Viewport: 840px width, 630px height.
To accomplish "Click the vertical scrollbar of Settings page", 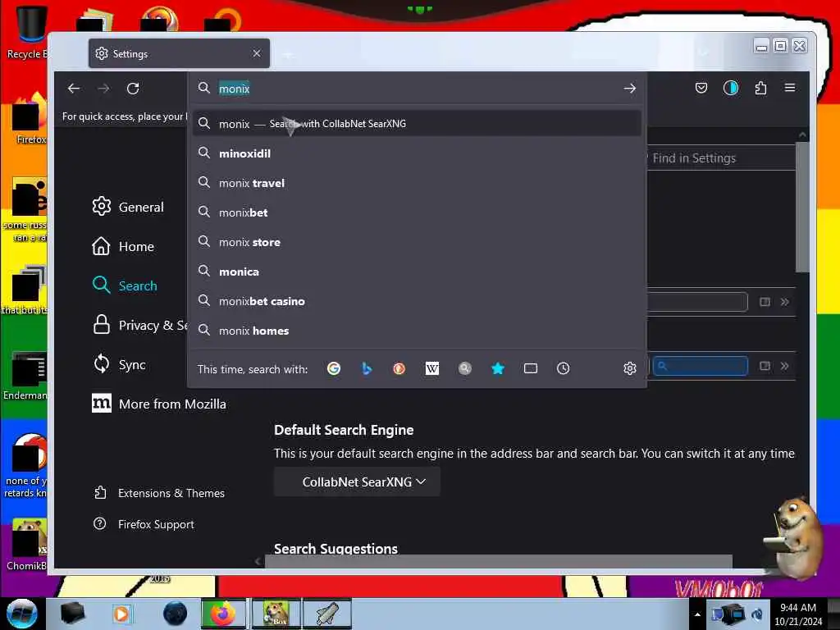I will [x=802, y=208].
